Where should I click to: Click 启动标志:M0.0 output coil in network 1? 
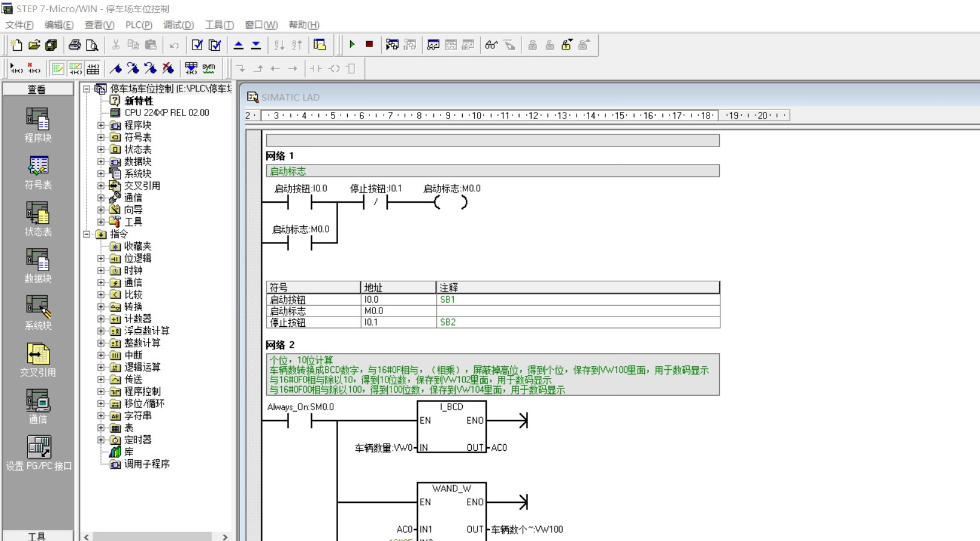tap(451, 202)
